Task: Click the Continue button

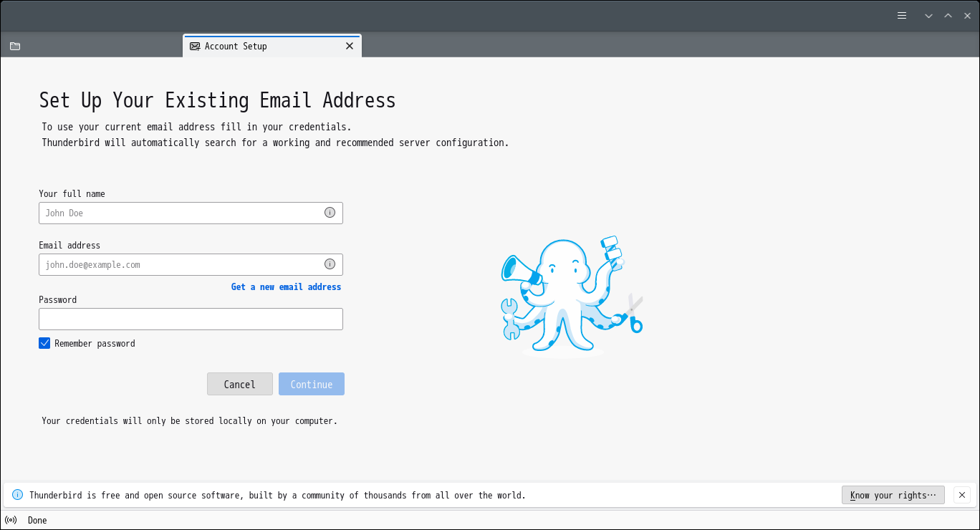Action: (x=312, y=384)
